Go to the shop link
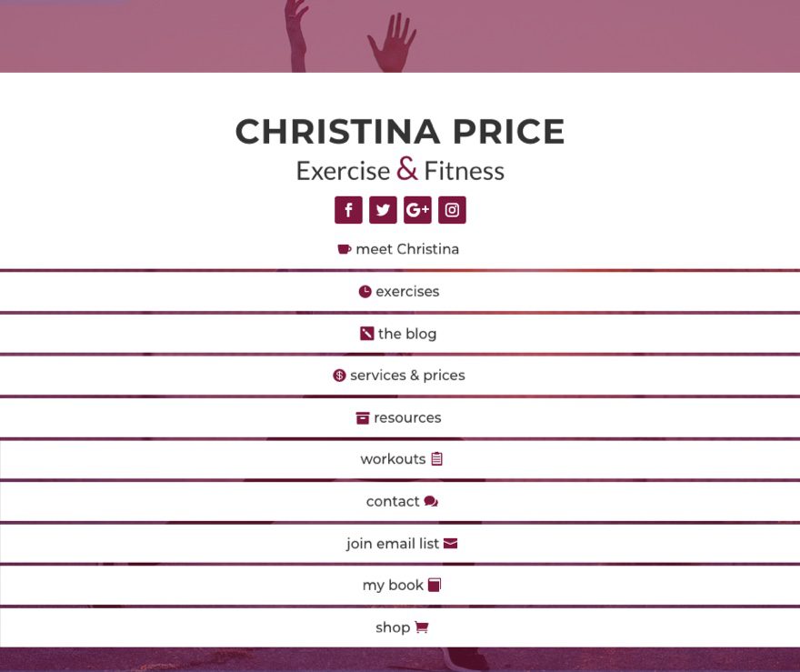This screenshot has width=800, height=672. [393, 627]
